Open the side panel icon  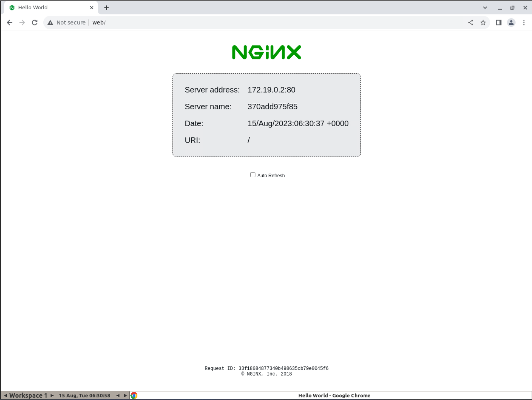499,23
